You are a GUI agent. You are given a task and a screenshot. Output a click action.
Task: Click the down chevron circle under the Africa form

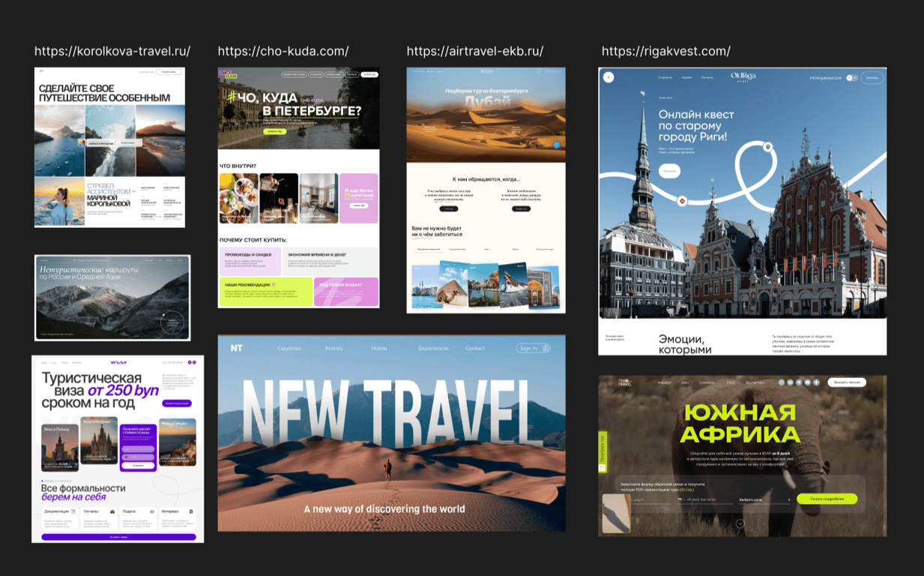[x=740, y=523]
